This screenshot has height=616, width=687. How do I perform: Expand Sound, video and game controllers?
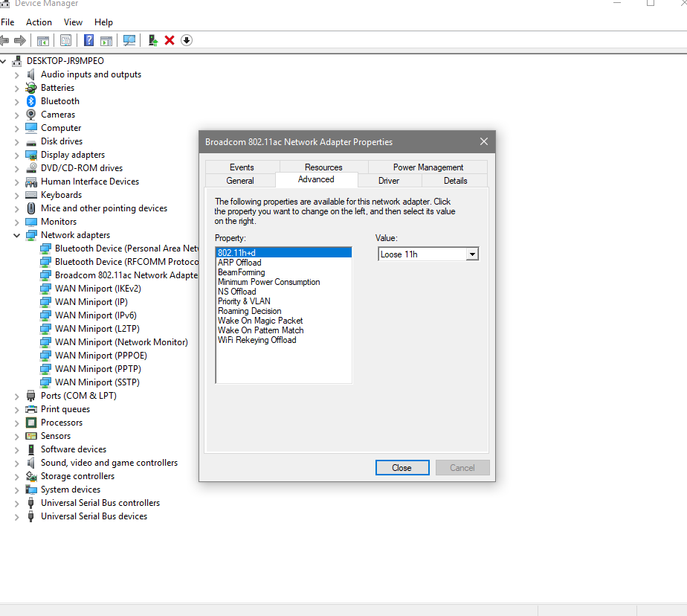[16, 463]
